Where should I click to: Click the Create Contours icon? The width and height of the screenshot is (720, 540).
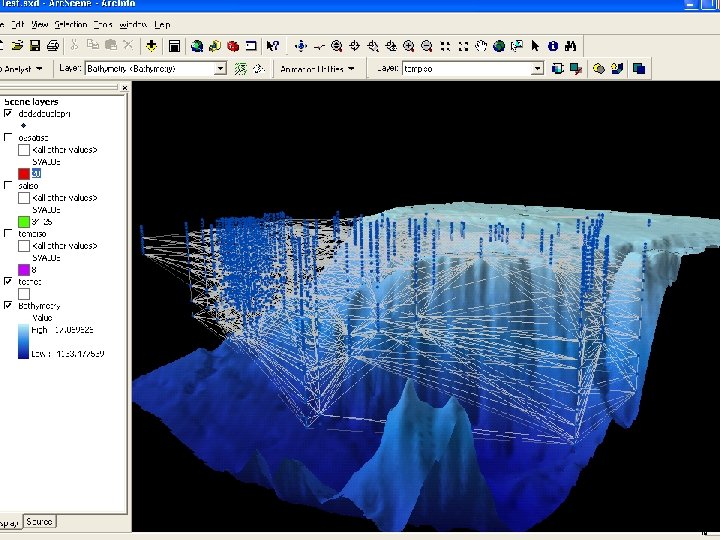click(241, 69)
